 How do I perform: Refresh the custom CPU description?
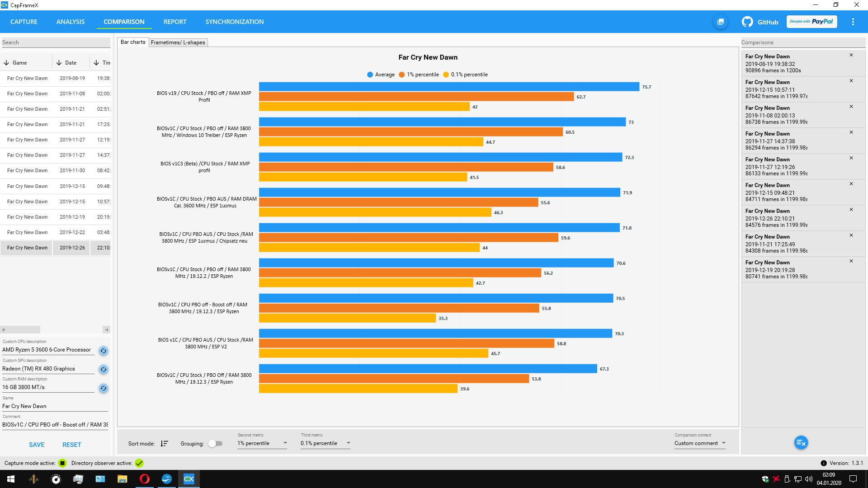tap(103, 351)
